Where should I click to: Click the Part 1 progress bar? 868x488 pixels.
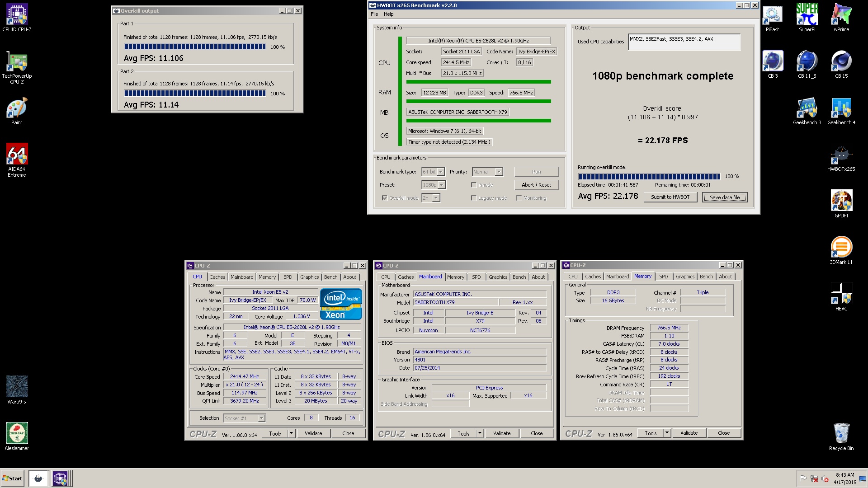195,47
